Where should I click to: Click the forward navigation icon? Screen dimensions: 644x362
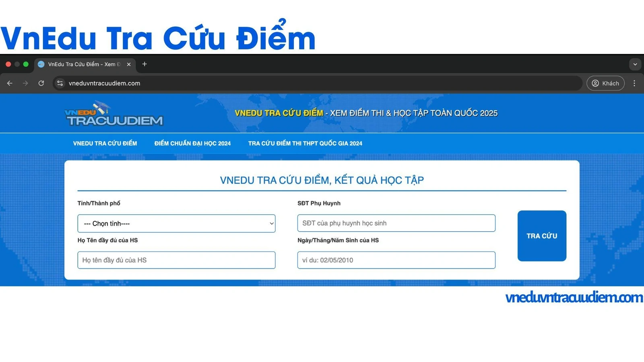click(26, 83)
